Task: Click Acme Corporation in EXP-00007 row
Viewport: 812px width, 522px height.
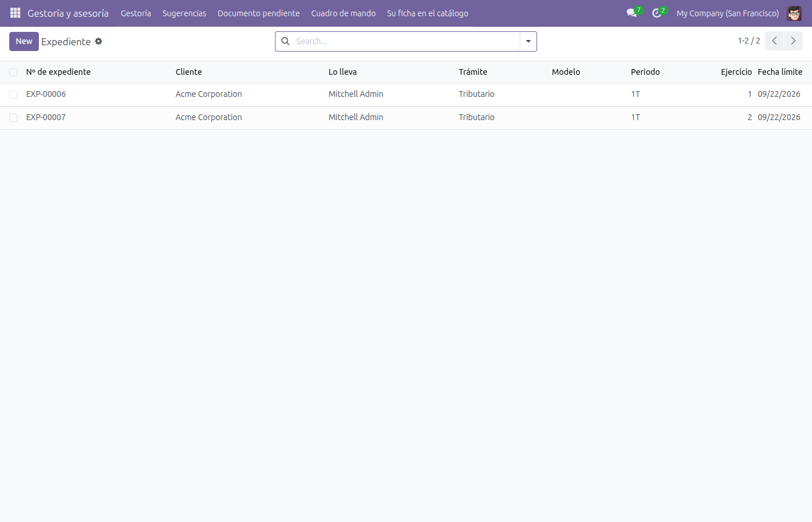Action: coord(209,117)
